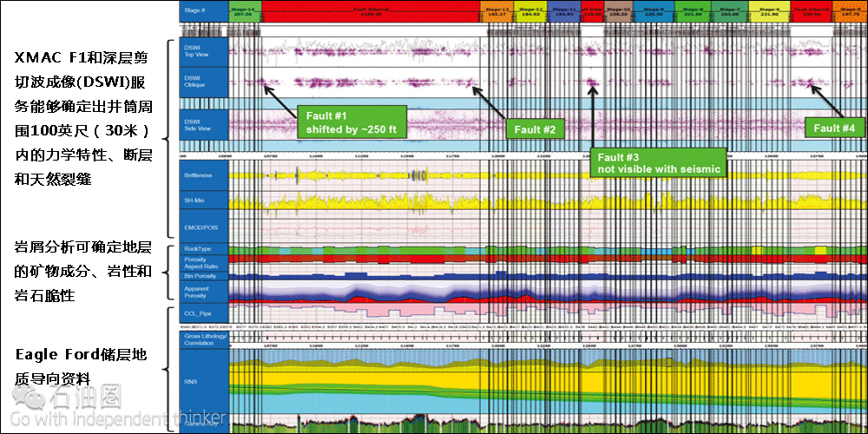Screen dimensions: 868x434
Task: Click the EMOD/POIS track label
Action: pos(204,224)
